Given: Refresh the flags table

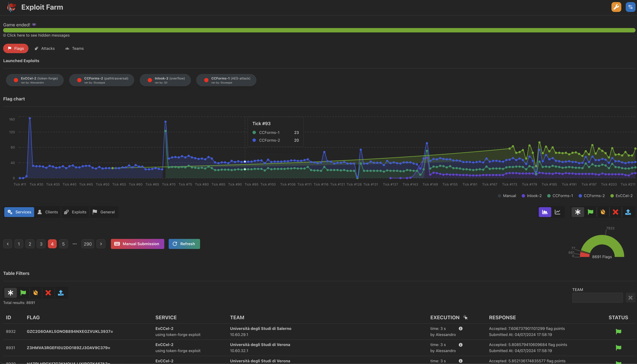Looking at the screenshot, I should pyautogui.click(x=184, y=244).
